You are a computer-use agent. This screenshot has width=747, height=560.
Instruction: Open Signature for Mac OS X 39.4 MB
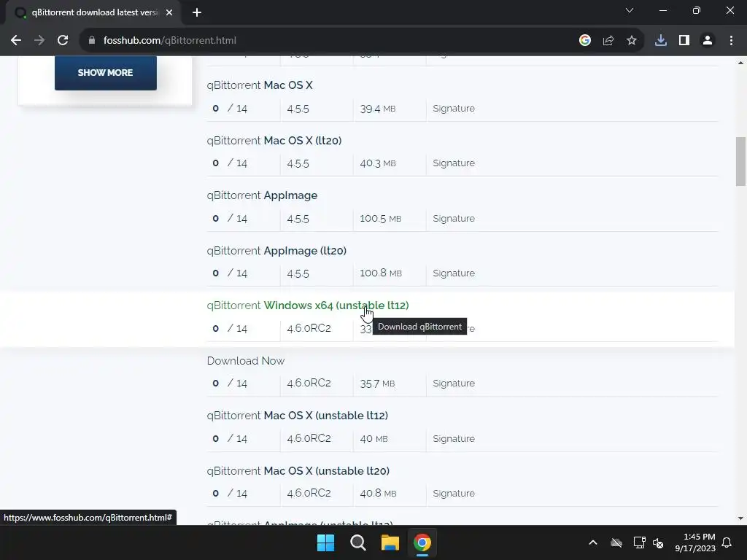coord(454,109)
